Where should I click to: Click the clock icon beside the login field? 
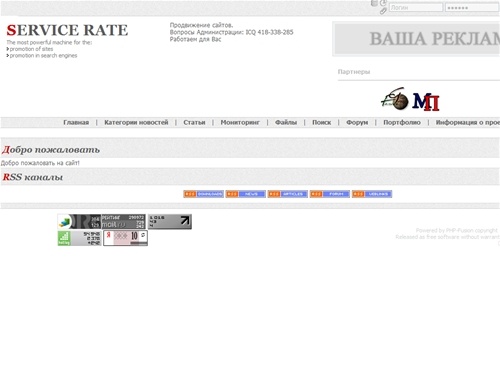coord(384,3)
